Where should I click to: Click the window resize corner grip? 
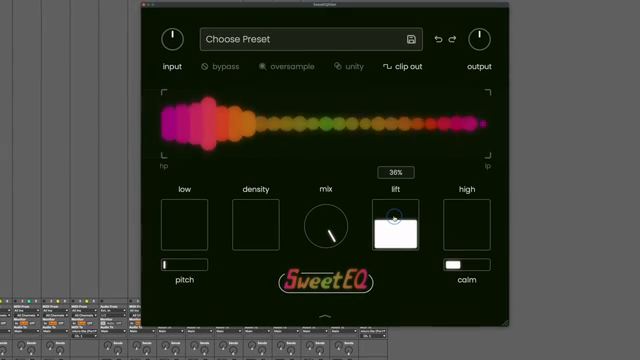pyautogui.click(x=505, y=323)
